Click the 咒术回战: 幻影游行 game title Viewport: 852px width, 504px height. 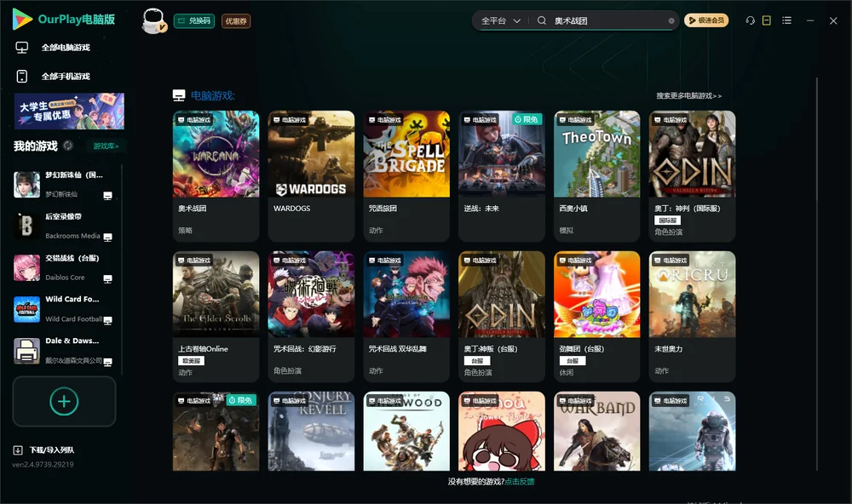(305, 349)
